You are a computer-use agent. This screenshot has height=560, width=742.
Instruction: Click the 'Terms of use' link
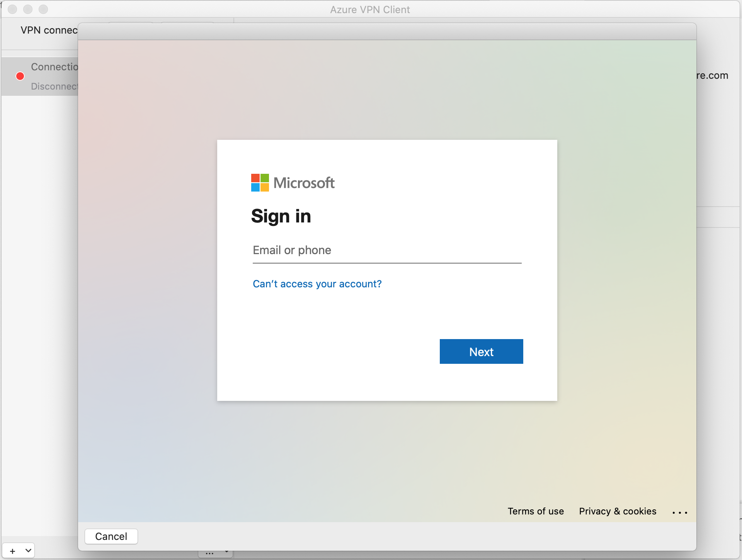tap(536, 511)
